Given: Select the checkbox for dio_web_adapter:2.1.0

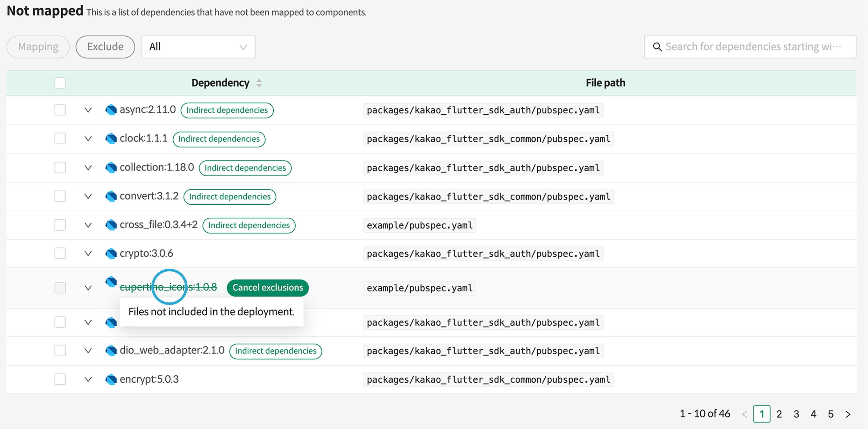Looking at the screenshot, I should tap(60, 351).
